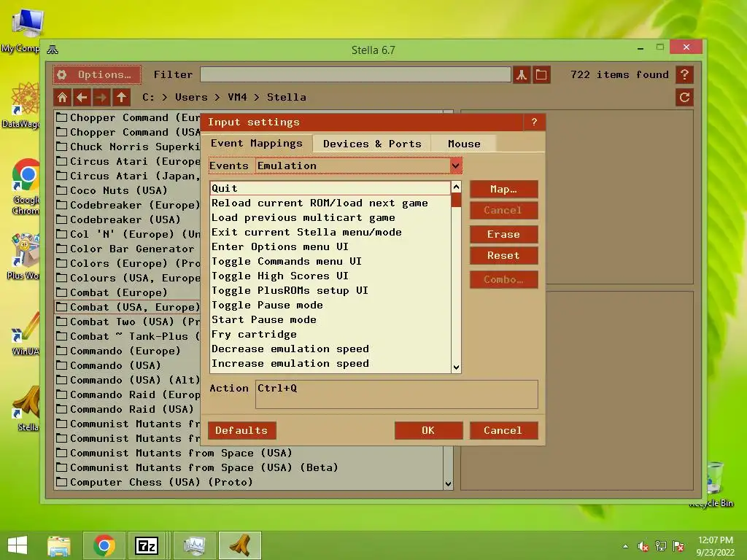The image size is (747, 560).
Task: Click the Reset button
Action: coord(503,255)
